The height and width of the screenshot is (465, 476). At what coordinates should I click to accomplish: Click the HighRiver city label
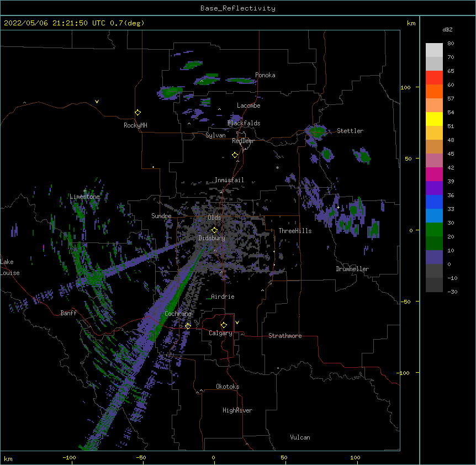tap(237, 410)
